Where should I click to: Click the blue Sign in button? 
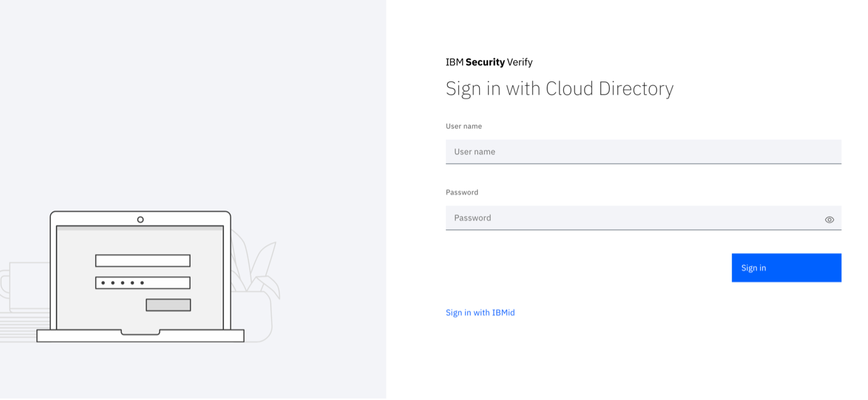pos(786,268)
